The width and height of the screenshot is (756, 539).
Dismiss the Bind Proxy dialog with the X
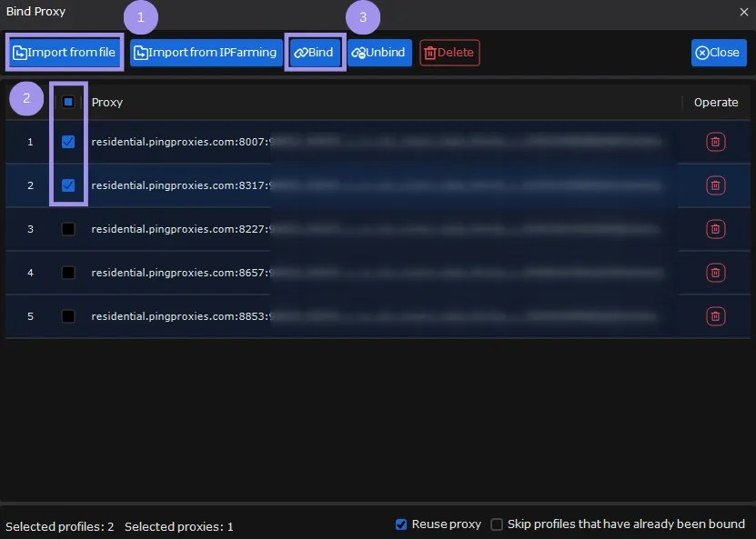743,12
